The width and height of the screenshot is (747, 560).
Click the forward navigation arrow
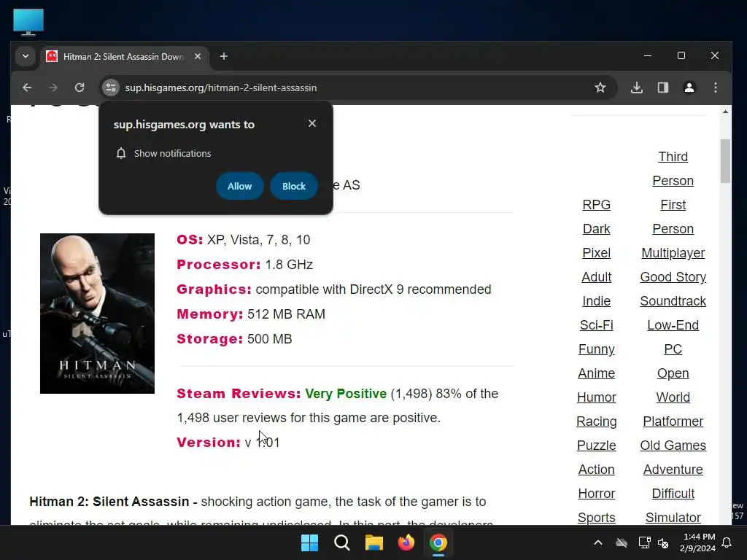click(53, 87)
